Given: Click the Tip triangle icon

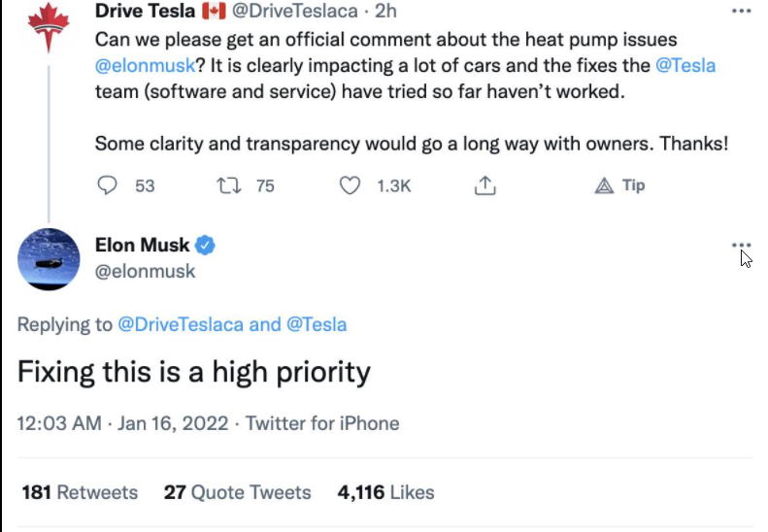Looking at the screenshot, I should 604,185.
